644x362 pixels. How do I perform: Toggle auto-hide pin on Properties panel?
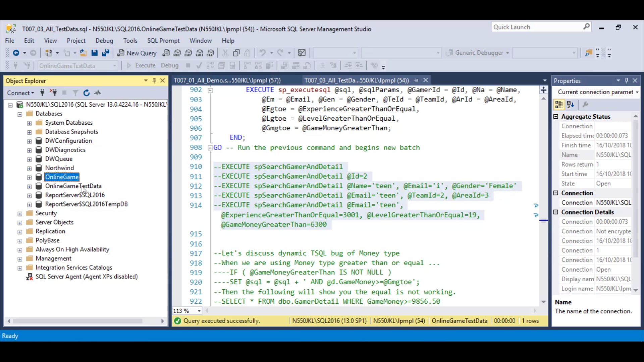click(627, 80)
